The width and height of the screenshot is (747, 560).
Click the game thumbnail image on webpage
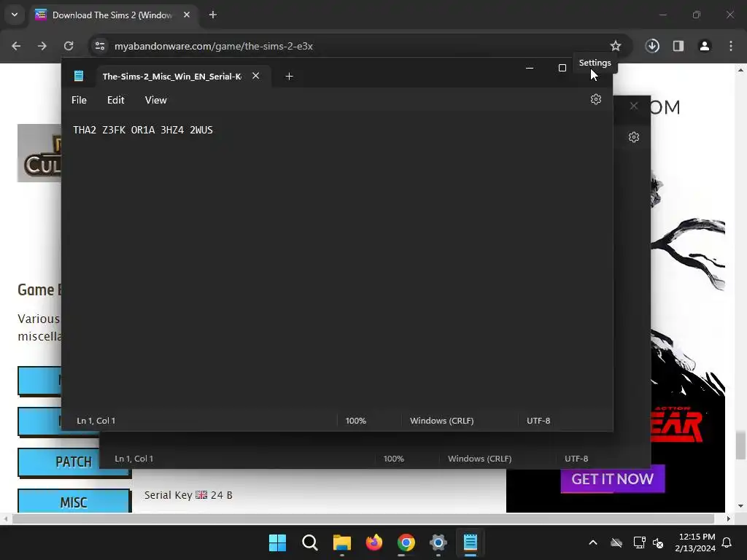tap(39, 153)
